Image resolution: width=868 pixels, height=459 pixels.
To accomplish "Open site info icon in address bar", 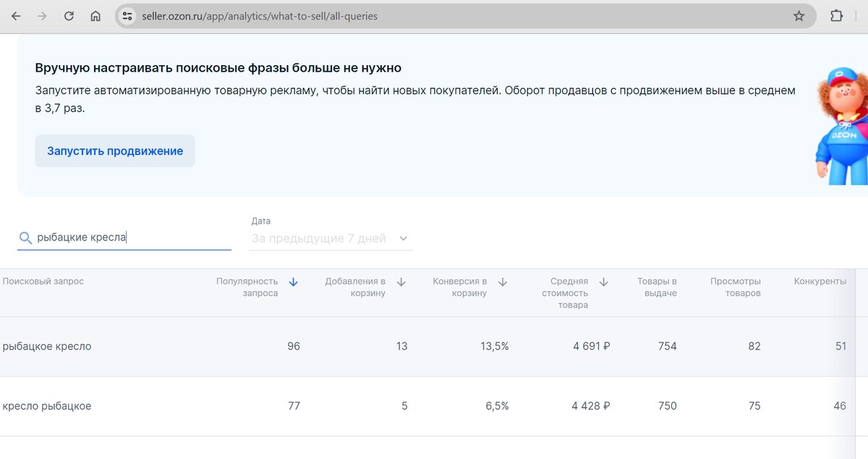I will [127, 16].
